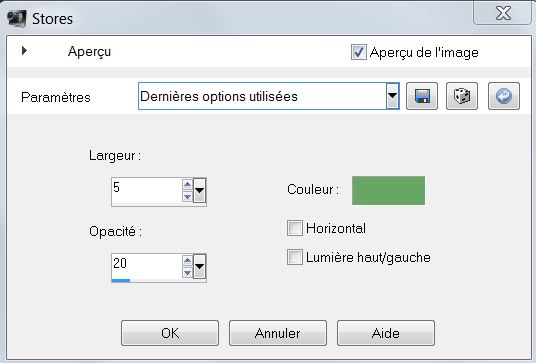The height and width of the screenshot is (363, 536).
Task: Enable the Horizontal checkbox
Action: click(295, 228)
